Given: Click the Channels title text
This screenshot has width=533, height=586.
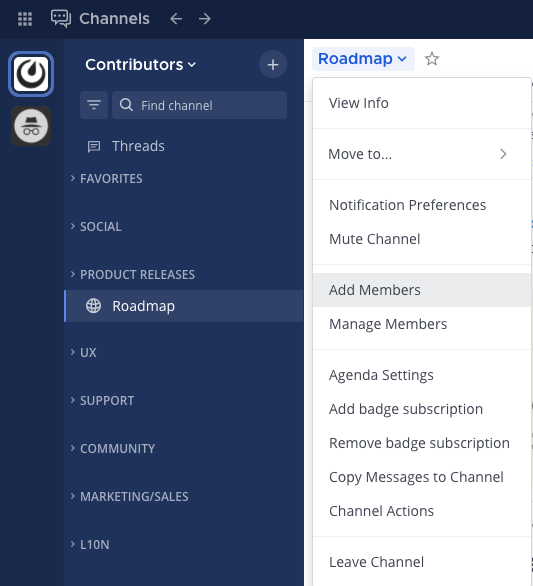Looking at the screenshot, I should (x=114, y=19).
